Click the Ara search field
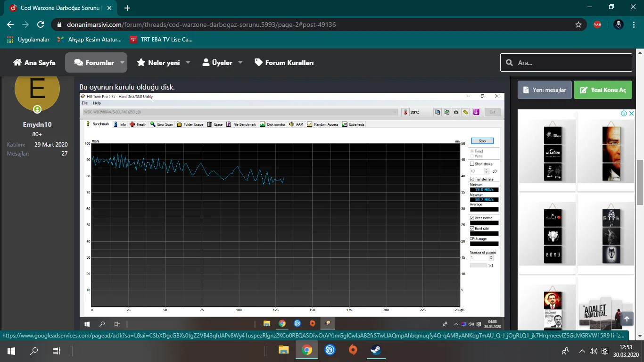The width and height of the screenshot is (644, 362). [570, 63]
